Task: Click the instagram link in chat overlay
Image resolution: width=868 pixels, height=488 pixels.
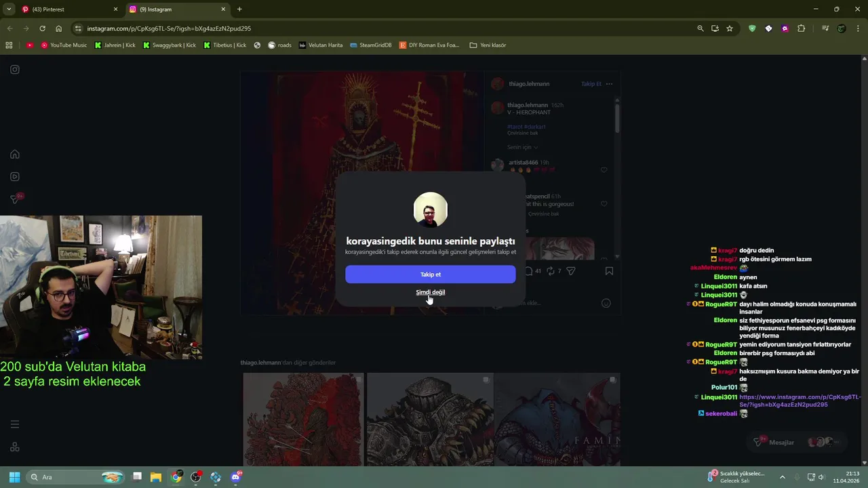Action: click(800, 401)
